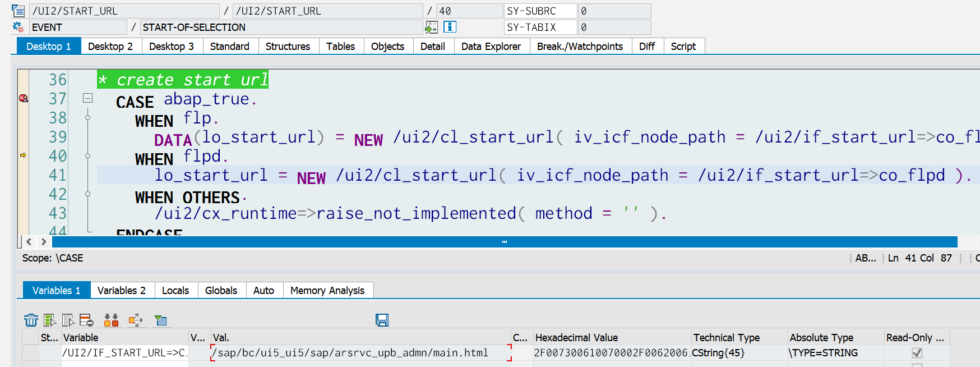This screenshot has width=980, height=367.
Task: Click the Technical Type column header
Action: tap(739, 337)
